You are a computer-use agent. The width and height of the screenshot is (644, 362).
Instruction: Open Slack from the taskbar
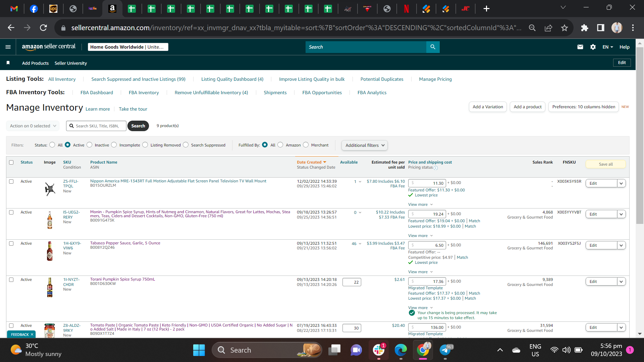379,350
